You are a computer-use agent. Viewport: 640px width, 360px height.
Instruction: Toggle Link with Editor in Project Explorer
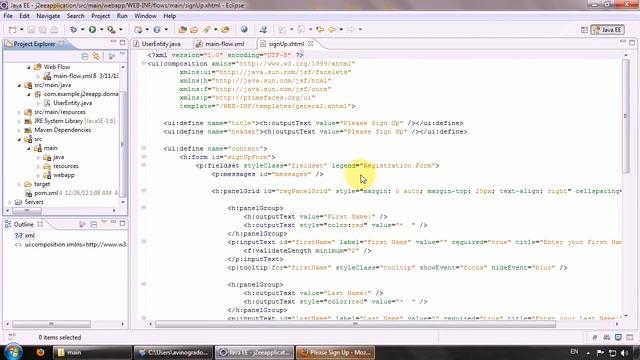click(96, 56)
